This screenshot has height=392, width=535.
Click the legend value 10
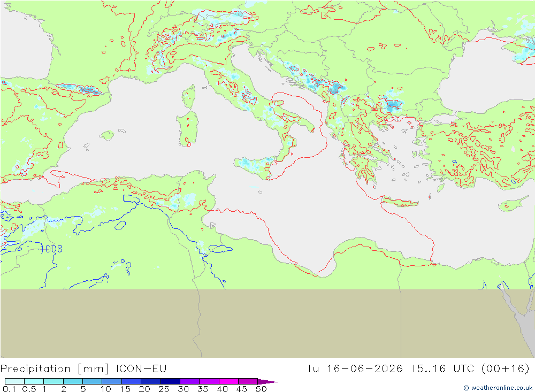106,389
